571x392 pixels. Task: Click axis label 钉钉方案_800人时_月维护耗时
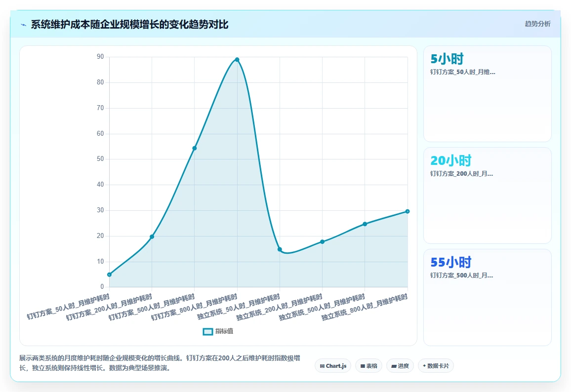coord(194,307)
